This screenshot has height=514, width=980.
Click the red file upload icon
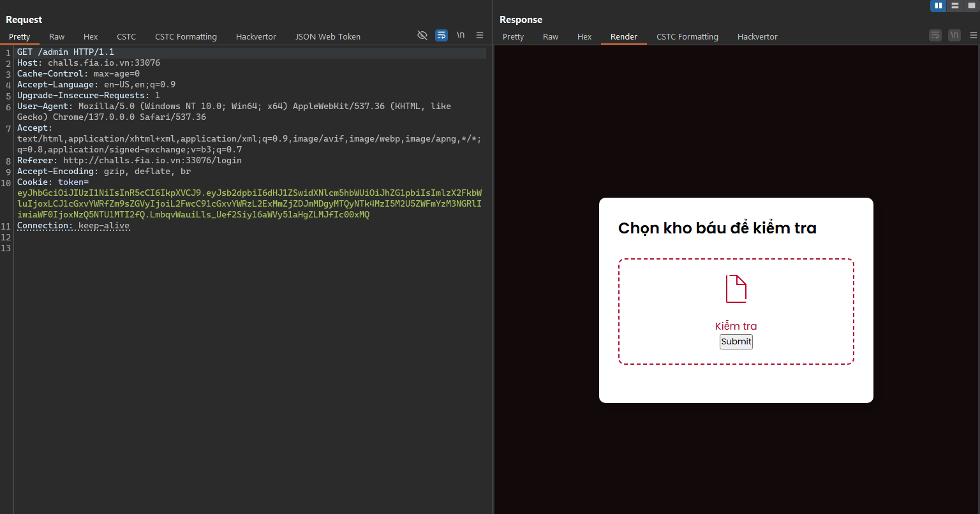[736, 289]
